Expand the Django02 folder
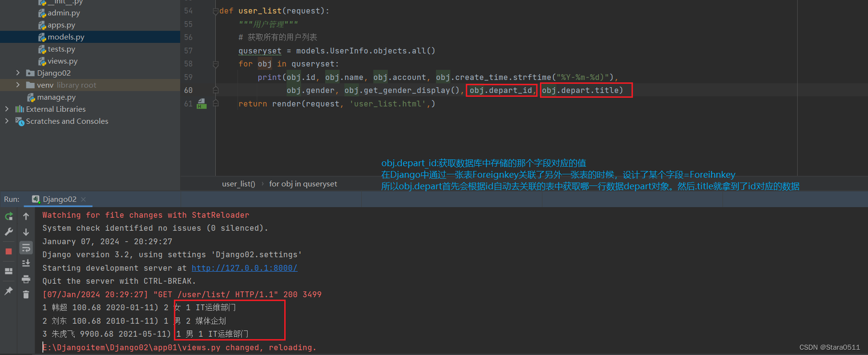868x355 pixels. point(18,73)
